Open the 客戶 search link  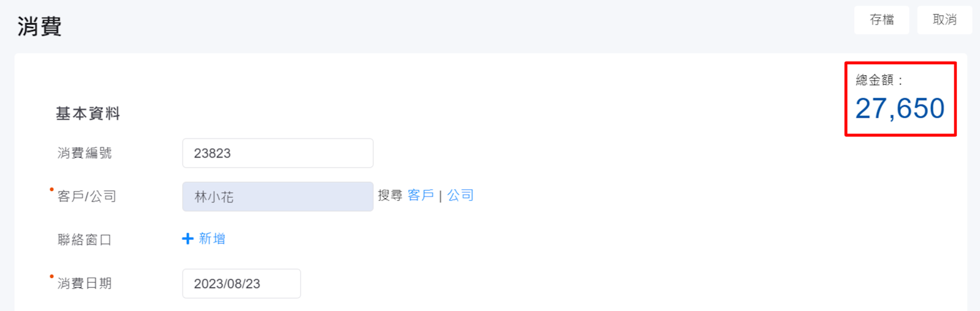click(x=420, y=195)
